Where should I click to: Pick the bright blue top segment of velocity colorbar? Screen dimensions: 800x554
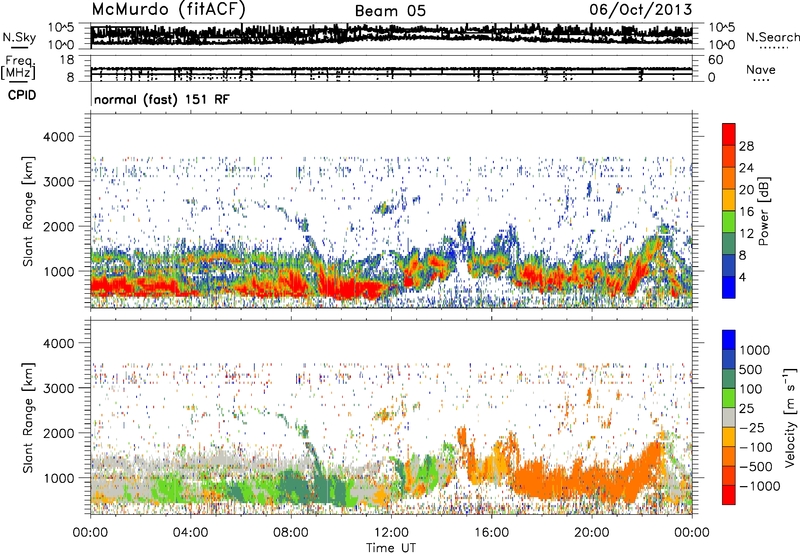[729, 340]
